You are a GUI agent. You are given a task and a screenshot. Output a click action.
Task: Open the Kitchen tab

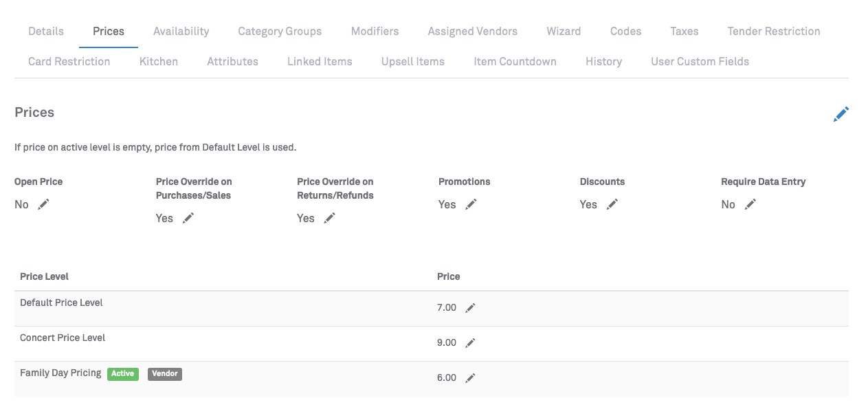point(158,61)
